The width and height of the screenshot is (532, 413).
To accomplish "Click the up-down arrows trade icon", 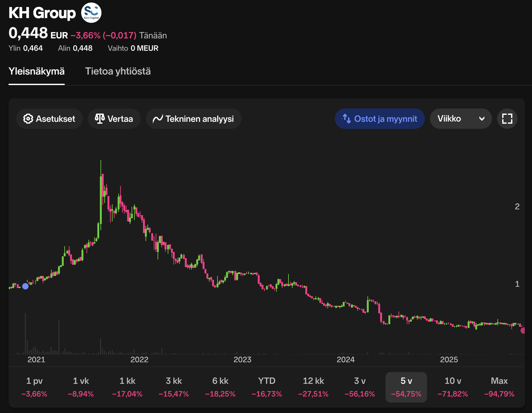I will pos(347,119).
